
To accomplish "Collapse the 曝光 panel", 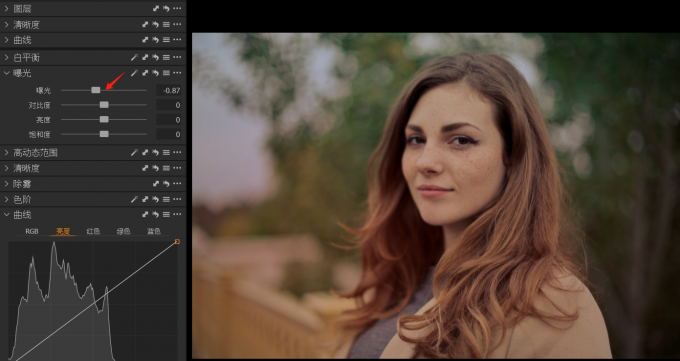I will click(x=7, y=73).
